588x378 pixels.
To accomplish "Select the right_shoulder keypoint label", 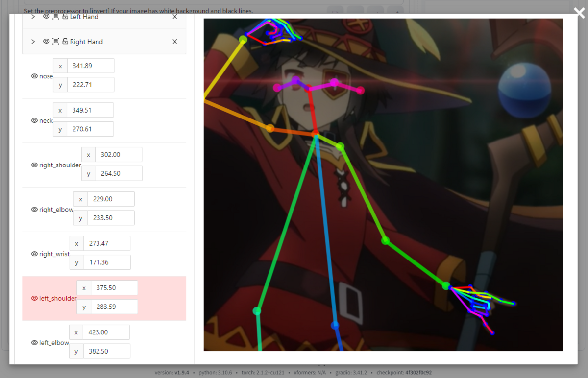I will (60, 165).
